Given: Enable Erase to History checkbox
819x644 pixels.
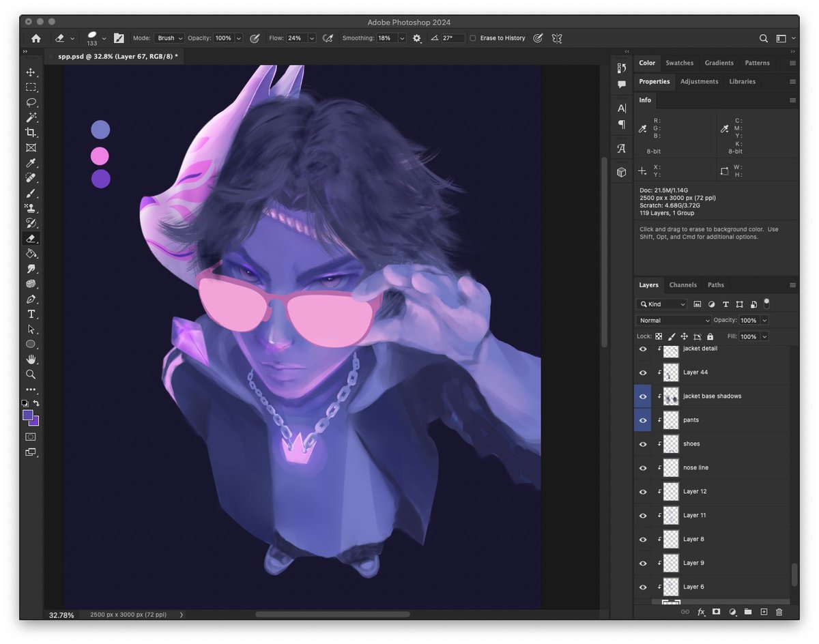Looking at the screenshot, I should [x=473, y=38].
